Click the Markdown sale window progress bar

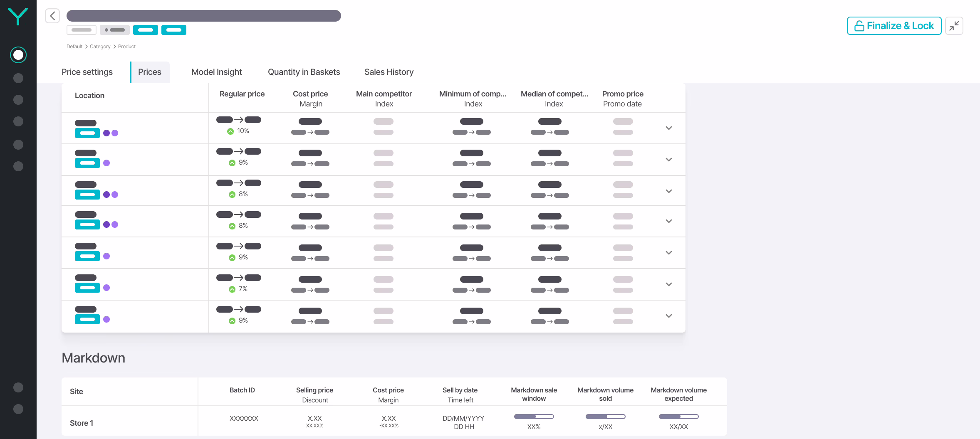pos(534,417)
